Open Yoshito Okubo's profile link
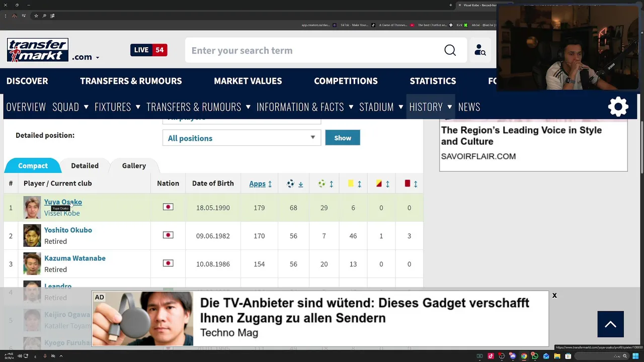 [68, 230]
